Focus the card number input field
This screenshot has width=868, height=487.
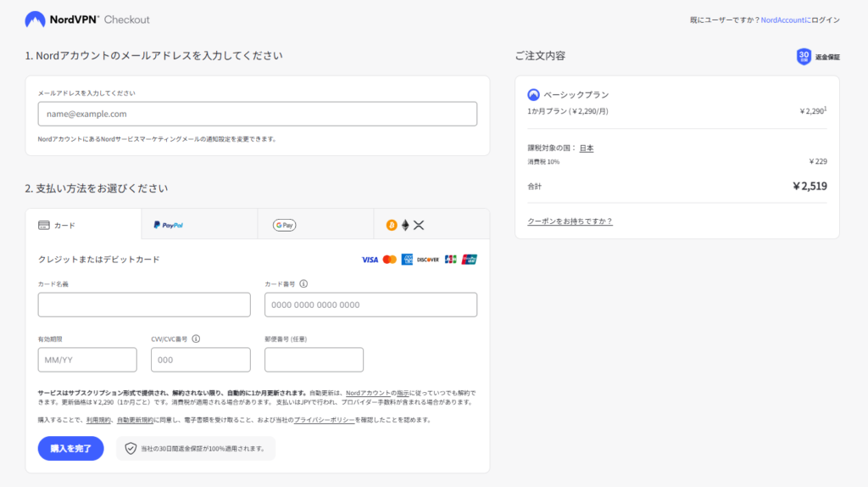(371, 305)
